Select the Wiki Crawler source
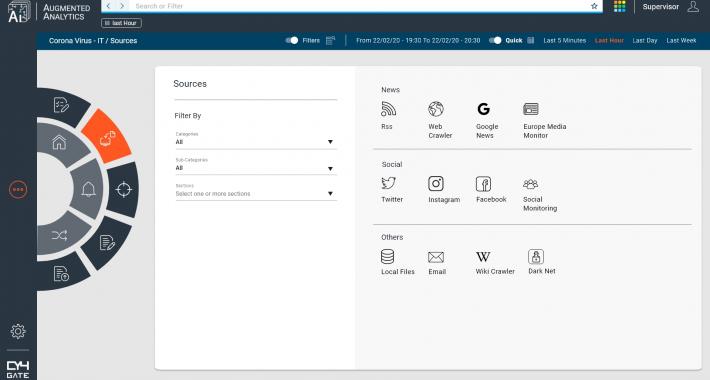The height and width of the screenshot is (380, 710). (x=494, y=262)
